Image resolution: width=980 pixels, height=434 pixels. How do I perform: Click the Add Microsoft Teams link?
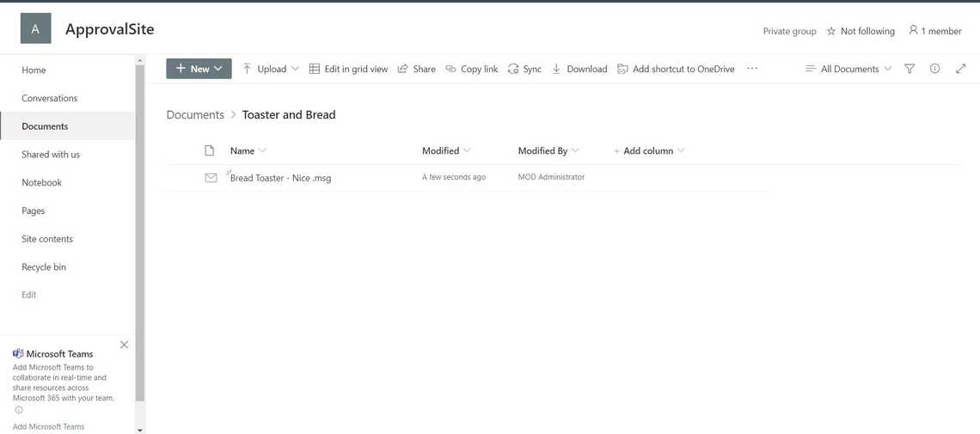pyautogui.click(x=48, y=426)
